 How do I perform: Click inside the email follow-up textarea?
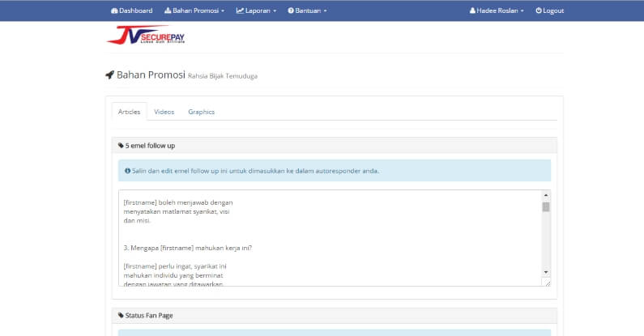coord(331,238)
